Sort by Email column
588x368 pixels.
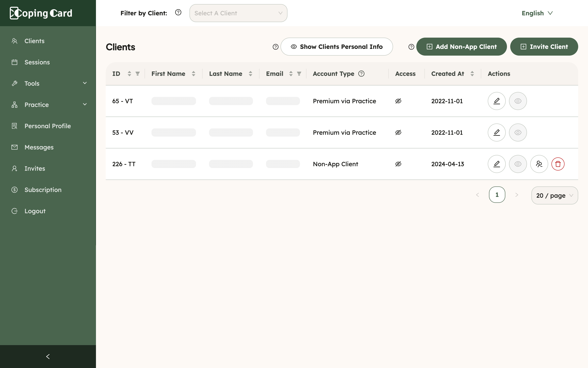[291, 74]
